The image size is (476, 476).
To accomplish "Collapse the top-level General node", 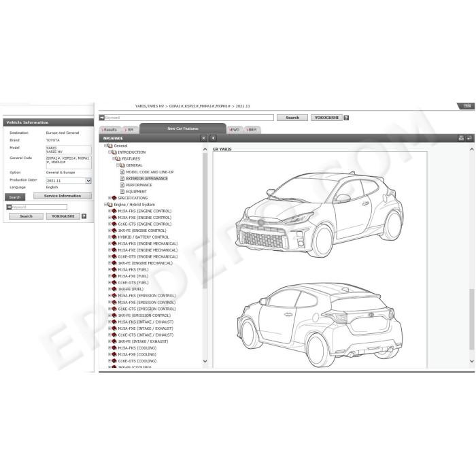I will pyautogui.click(x=105, y=146).
